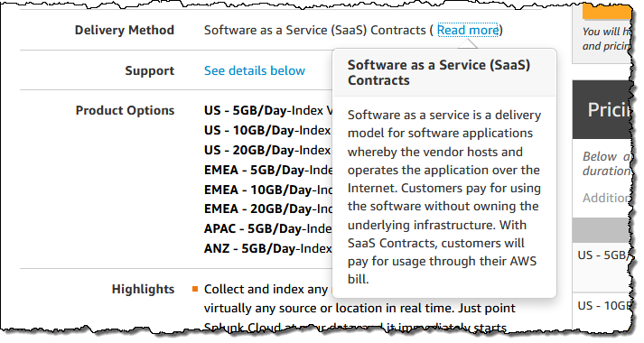Click the SaaS Contracts popover title
This screenshot has width=644, height=343.
pyautogui.click(x=439, y=72)
